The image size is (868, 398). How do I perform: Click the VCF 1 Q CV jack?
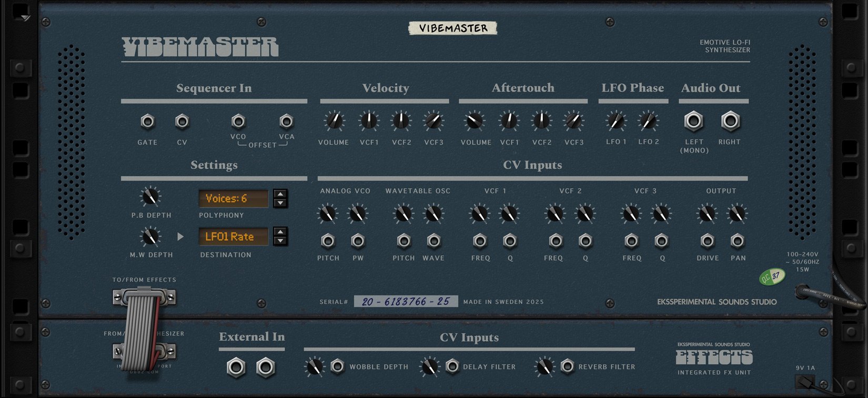pyautogui.click(x=510, y=241)
